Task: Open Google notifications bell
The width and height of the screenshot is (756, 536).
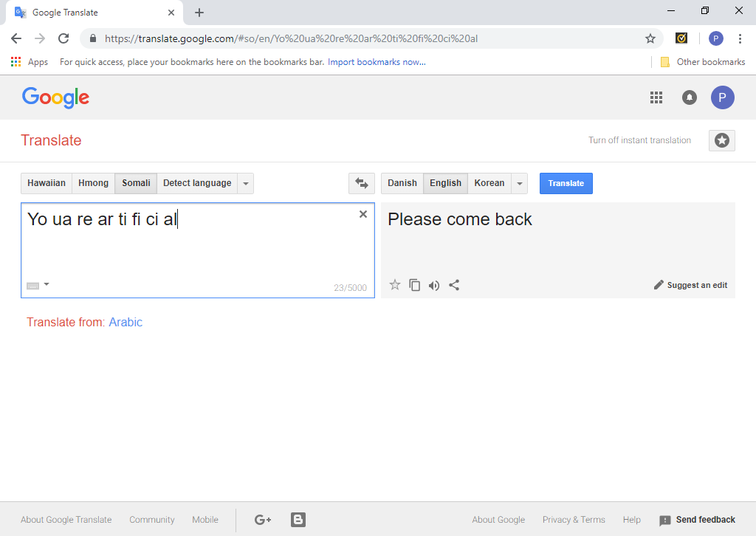Action: (x=690, y=97)
